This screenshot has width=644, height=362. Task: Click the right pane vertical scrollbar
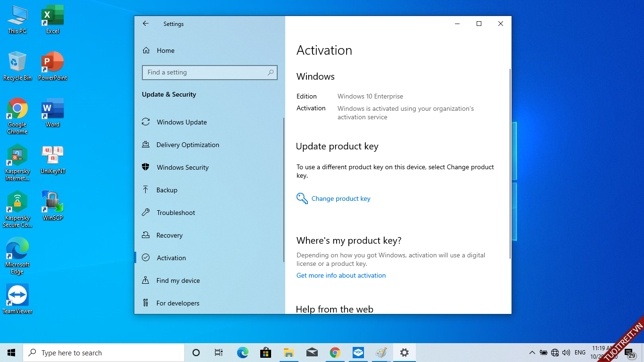510,163
